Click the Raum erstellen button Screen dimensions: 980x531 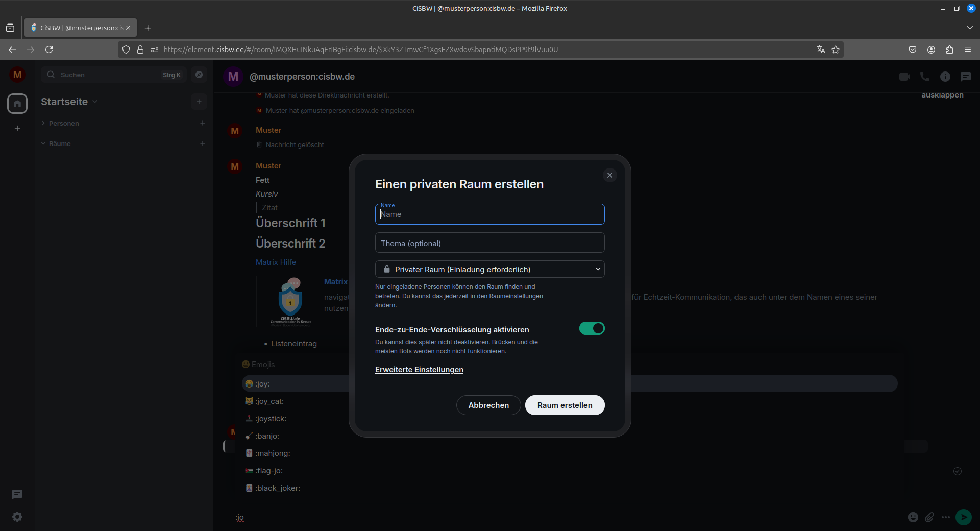pyautogui.click(x=565, y=405)
